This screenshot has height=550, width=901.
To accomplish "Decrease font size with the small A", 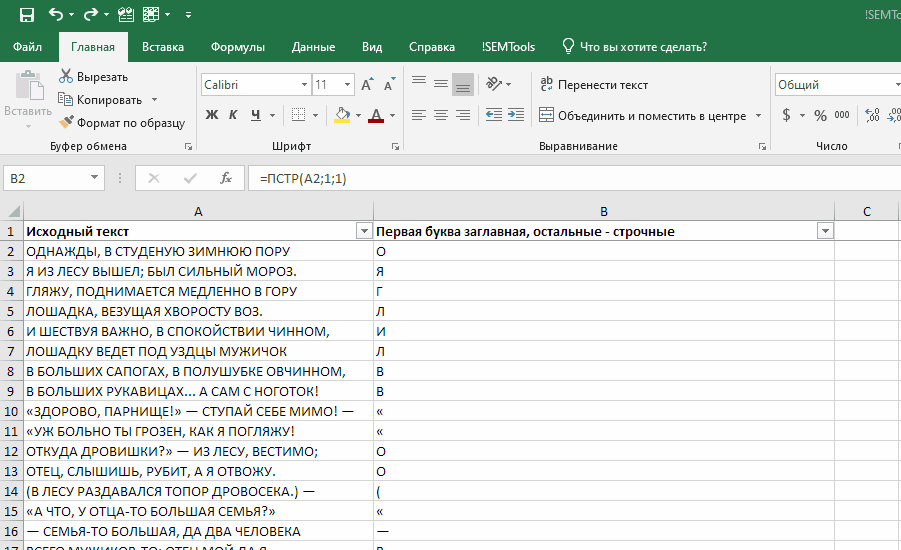I will (x=390, y=84).
